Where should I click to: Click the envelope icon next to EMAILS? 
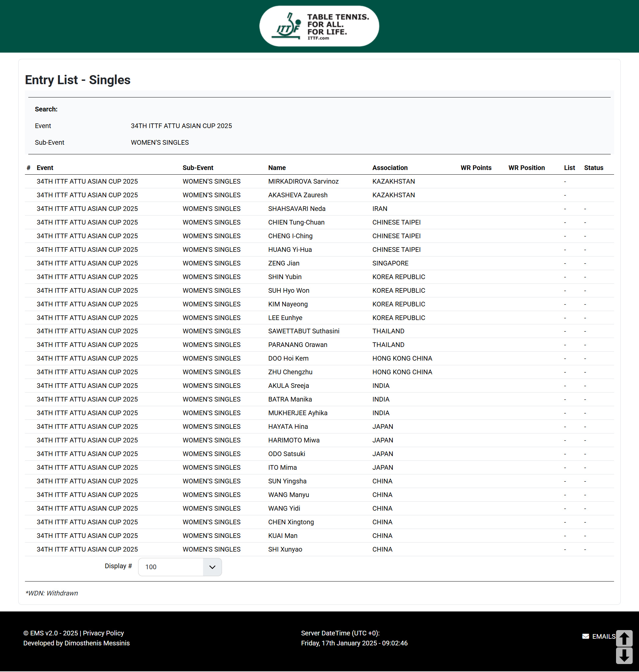(585, 636)
